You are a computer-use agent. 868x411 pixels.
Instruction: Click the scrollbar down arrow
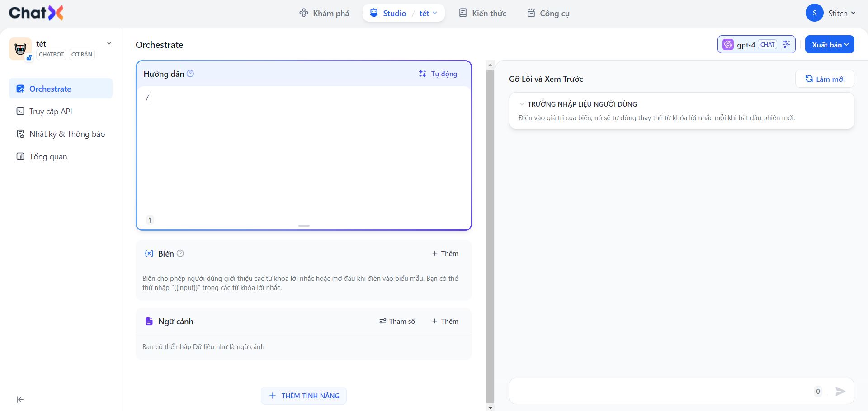point(490,407)
